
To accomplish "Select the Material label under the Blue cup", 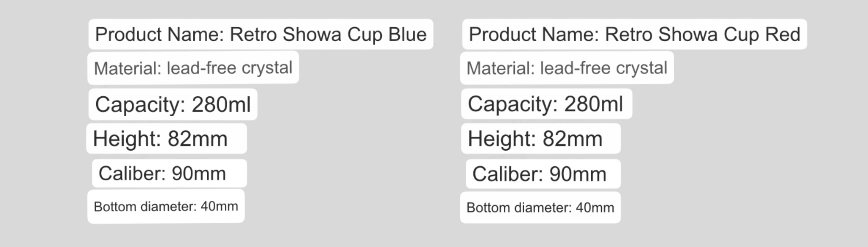I will 193,67.
